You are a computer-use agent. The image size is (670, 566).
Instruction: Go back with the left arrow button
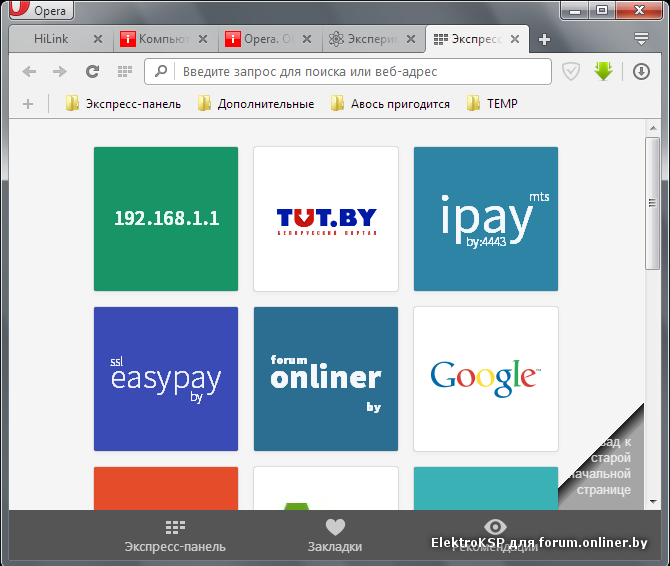click(x=29, y=71)
